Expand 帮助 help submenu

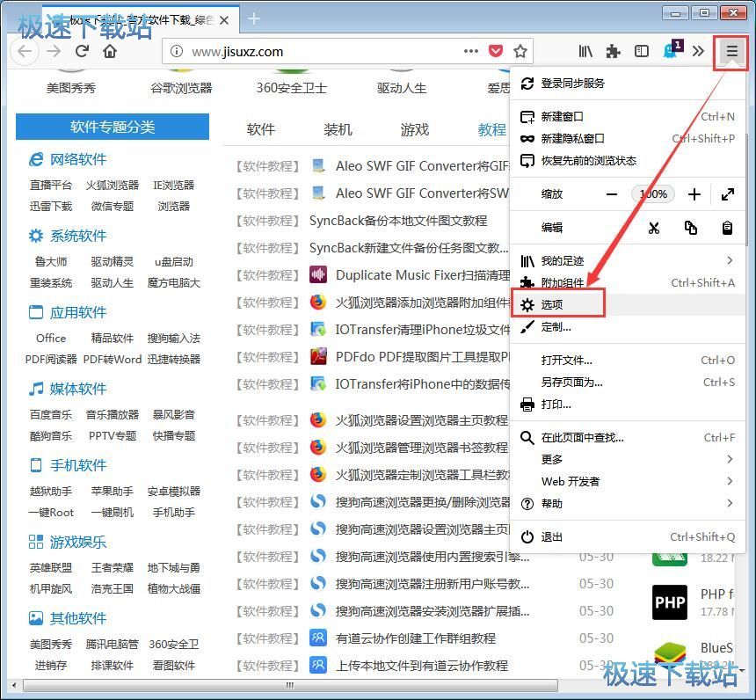coord(627,504)
